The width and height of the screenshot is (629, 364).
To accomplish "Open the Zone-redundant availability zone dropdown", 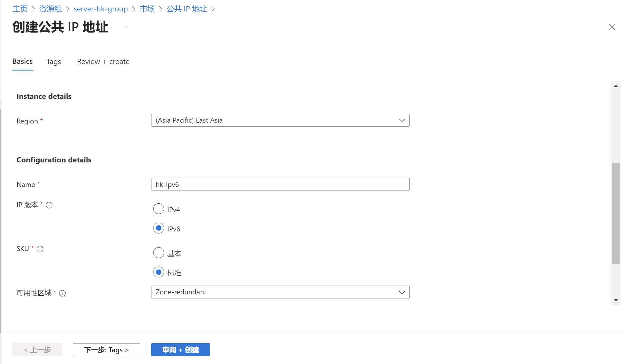I will (280, 292).
